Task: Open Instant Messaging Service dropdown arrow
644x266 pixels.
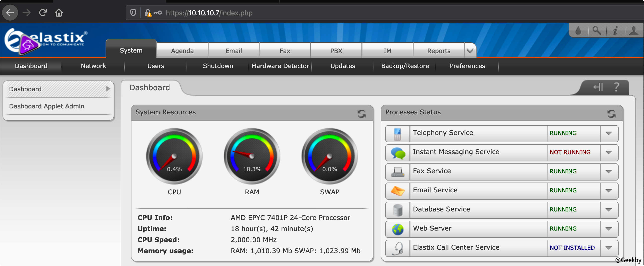Action: click(x=609, y=152)
